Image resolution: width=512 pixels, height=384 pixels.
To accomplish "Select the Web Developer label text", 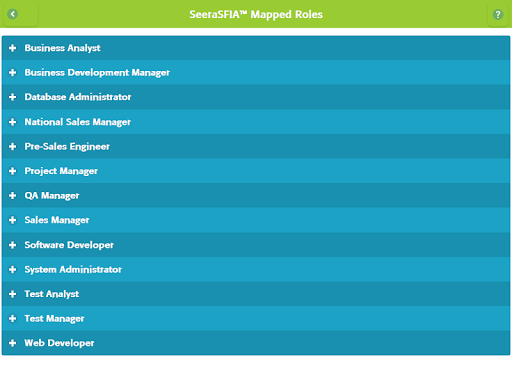I will point(59,343).
